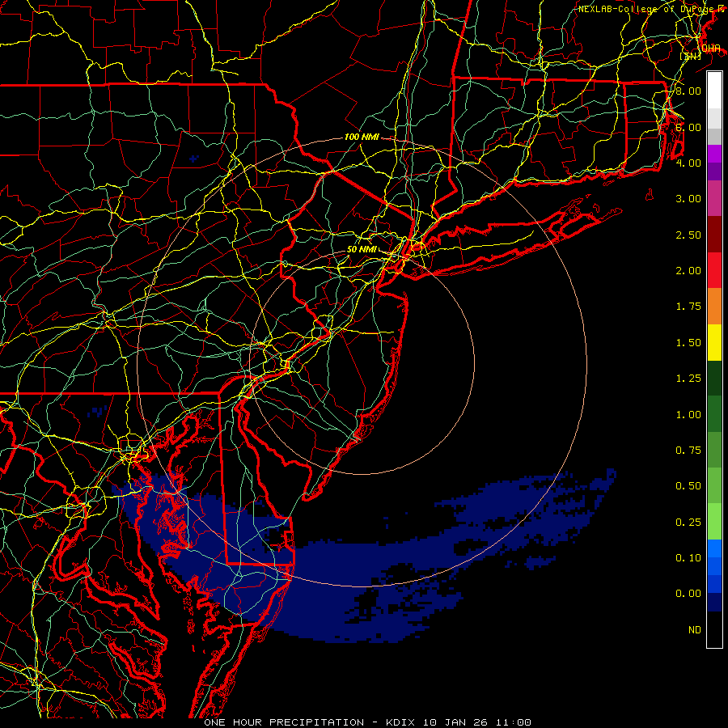Select the white swatch atop the color scale
Screen dimensions: 728x728
[x=714, y=91]
